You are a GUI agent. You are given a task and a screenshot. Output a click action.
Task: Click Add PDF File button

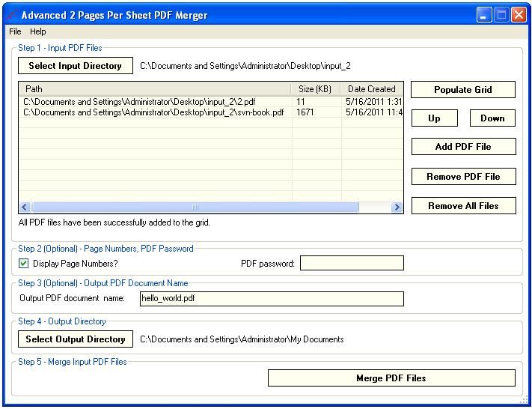463,147
